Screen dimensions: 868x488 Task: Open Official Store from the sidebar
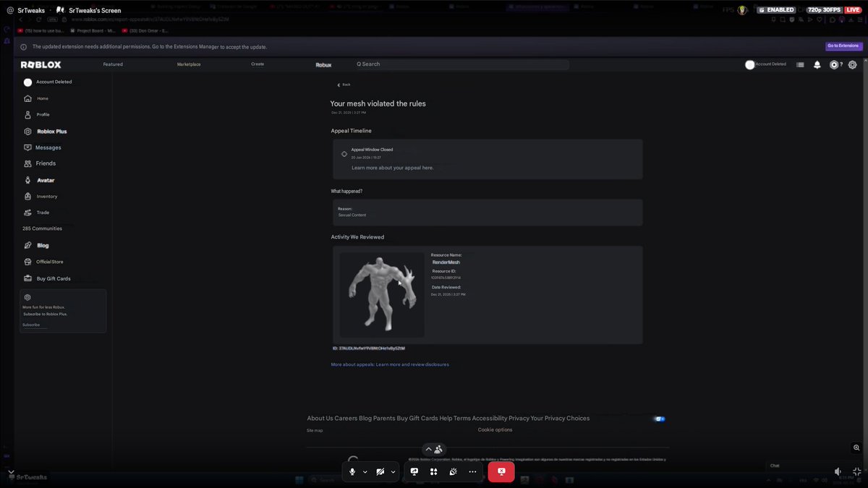click(43, 262)
